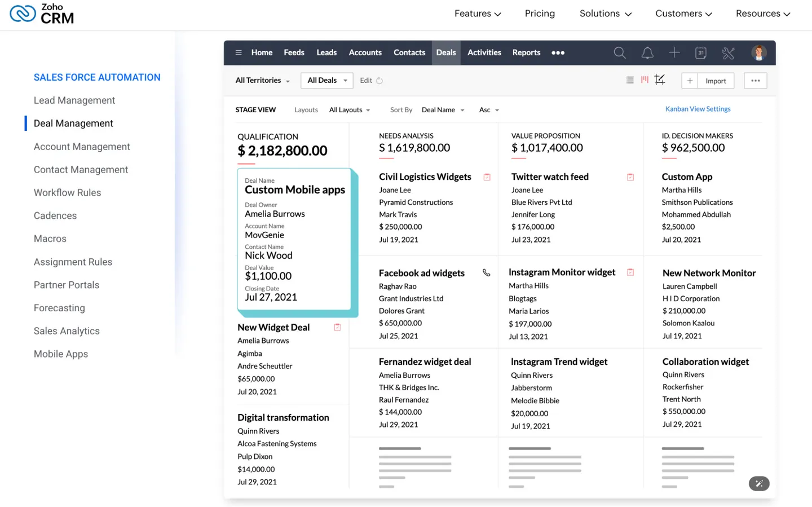Select Lead Management in sidebar
Image resolution: width=812 pixels, height=507 pixels.
click(x=74, y=100)
